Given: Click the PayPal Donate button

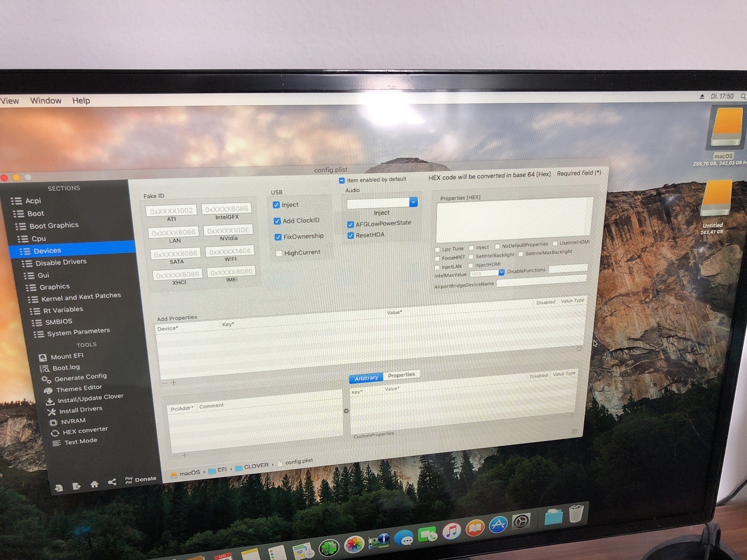Looking at the screenshot, I should coord(141,480).
